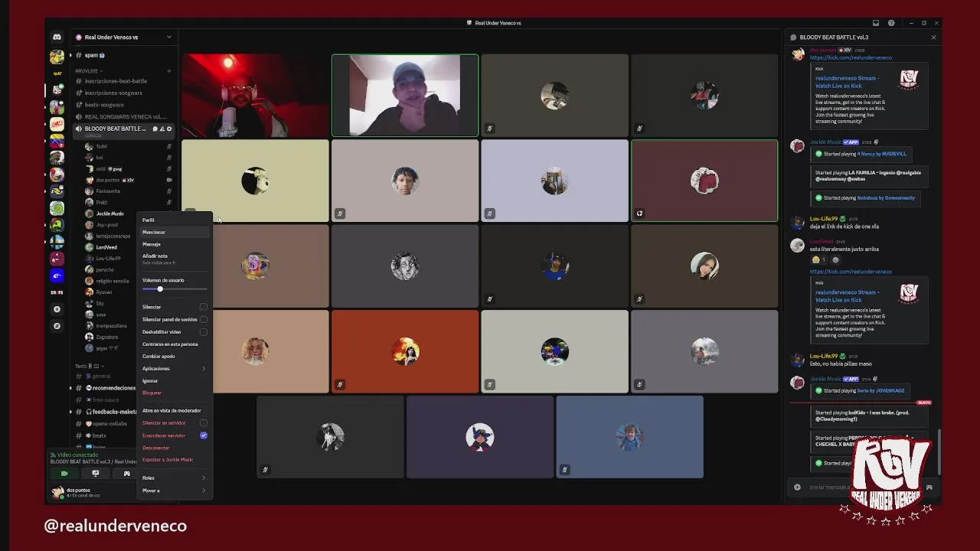
Task: Open dos puntos user avatar in bottom panel
Action: [57, 492]
